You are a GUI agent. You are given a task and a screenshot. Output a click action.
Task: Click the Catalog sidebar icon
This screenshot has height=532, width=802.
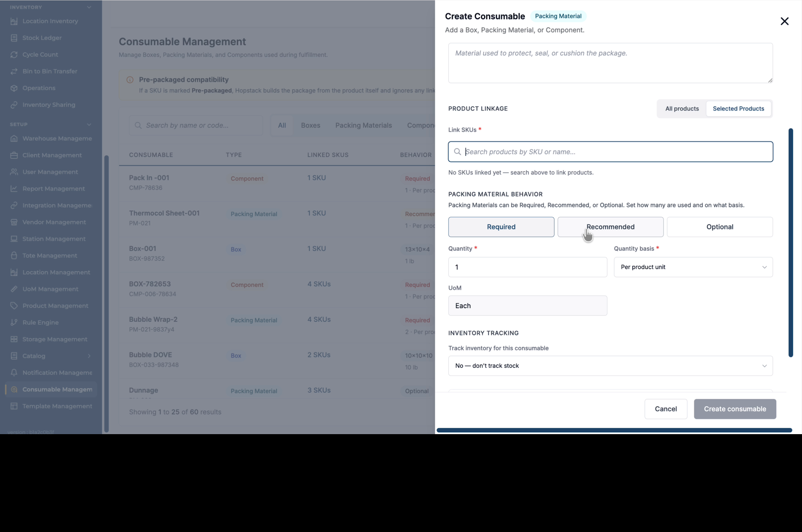click(x=14, y=356)
